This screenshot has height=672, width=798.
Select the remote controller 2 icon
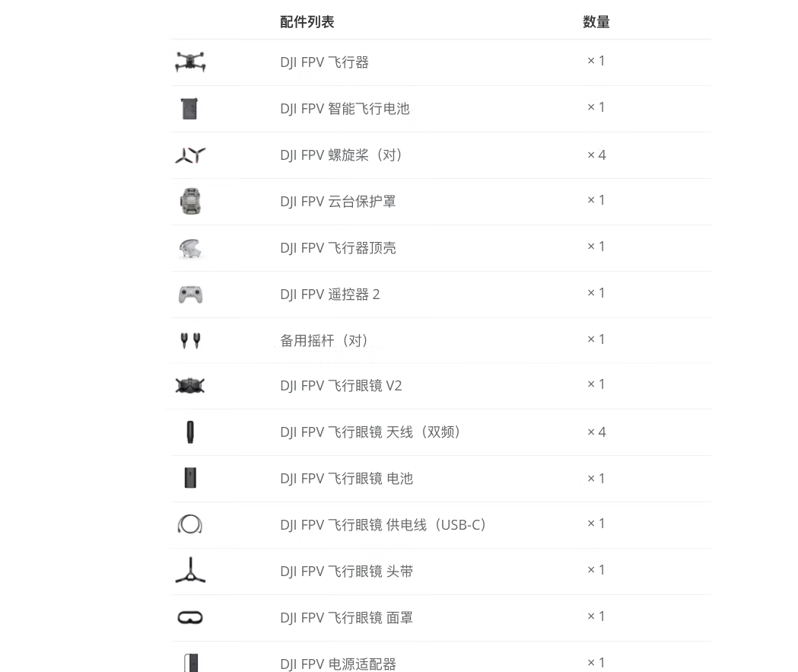pyautogui.click(x=190, y=295)
